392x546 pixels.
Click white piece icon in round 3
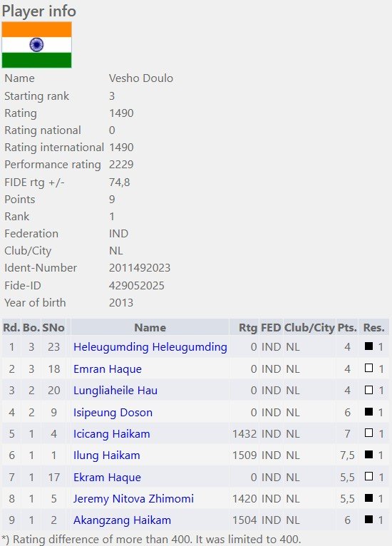coord(368,390)
